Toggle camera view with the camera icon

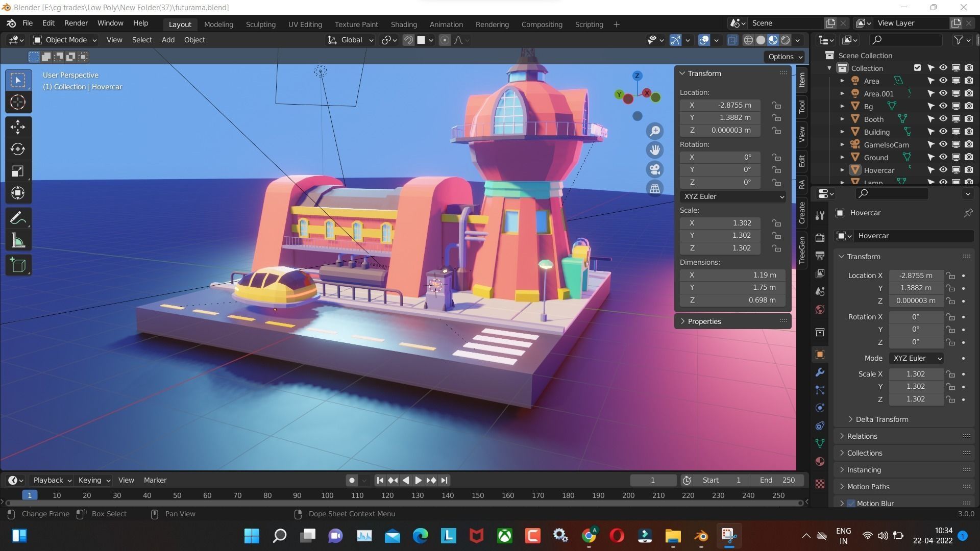click(654, 169)
